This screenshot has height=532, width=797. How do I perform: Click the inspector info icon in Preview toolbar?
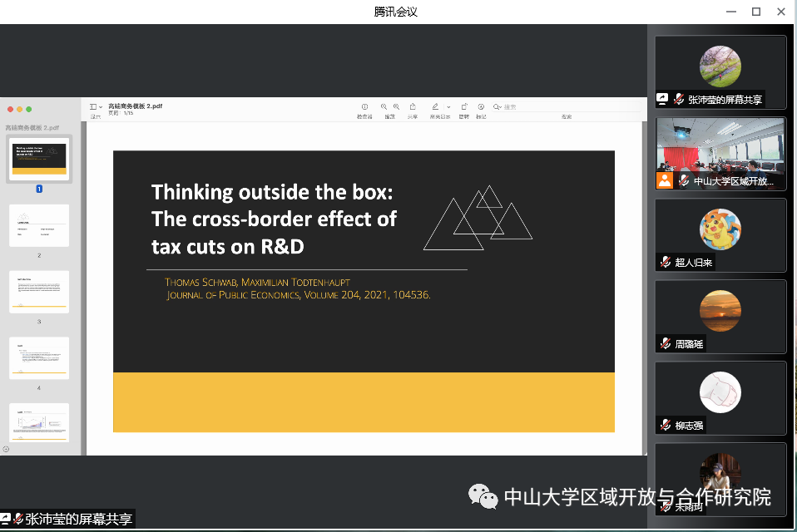point(364,107)
